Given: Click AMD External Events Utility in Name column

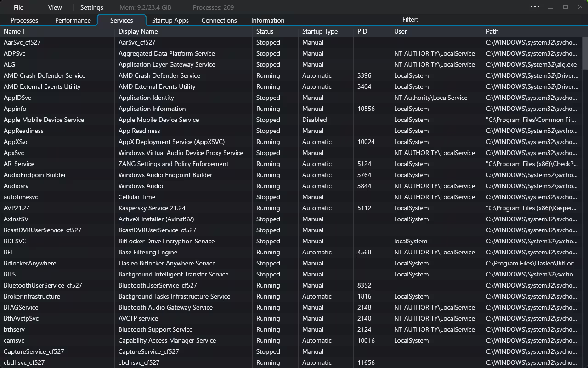Looking at the screenshot, I should click(42, 86).
